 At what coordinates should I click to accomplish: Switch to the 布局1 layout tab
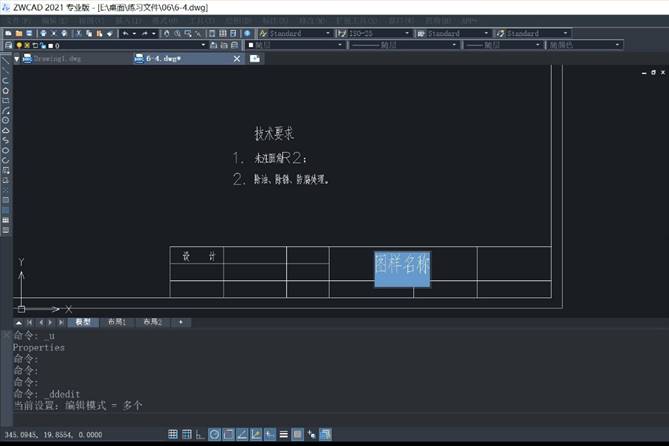pyautogui.click(x=117, y=322)
